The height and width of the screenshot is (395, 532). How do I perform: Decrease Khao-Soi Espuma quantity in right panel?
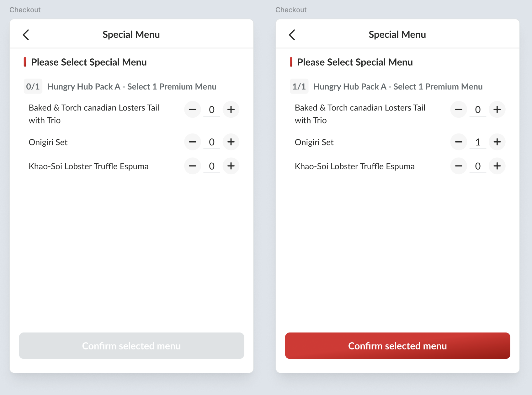[459, 166]
